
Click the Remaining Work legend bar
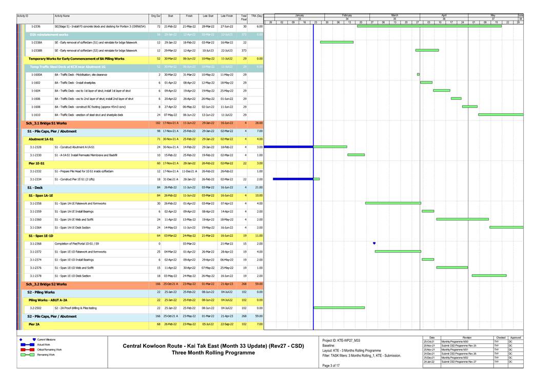click(27, 355)
